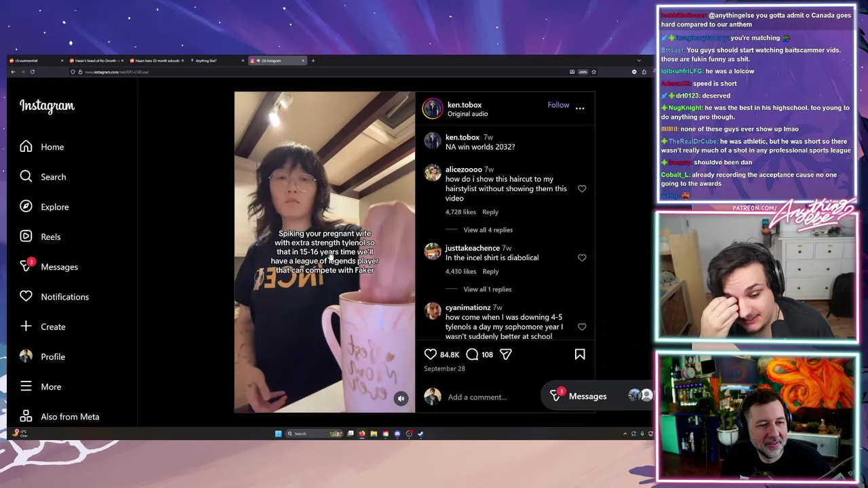Viewport: 868px width, 488px height.
Task: Open Original audio link
Action: click(467, 114)
